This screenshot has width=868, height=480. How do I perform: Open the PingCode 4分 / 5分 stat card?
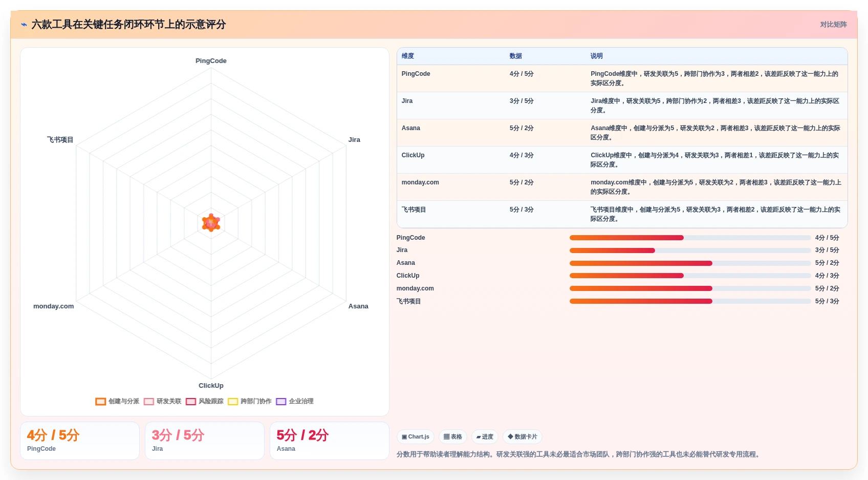coord(80,441)
